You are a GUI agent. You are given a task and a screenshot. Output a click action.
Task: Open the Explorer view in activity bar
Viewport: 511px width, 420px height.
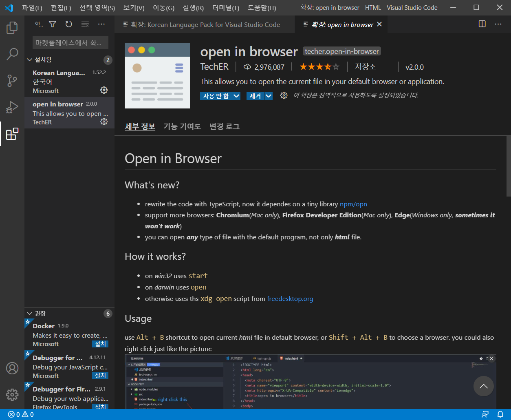pos(12,28)
